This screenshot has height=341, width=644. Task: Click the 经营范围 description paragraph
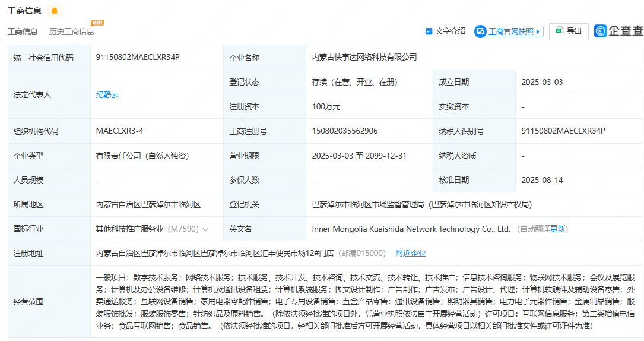(x=365, y=302)
